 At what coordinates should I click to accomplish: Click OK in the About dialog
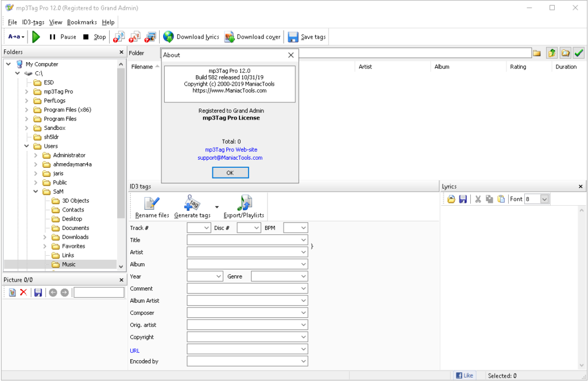tap(230, 172)
